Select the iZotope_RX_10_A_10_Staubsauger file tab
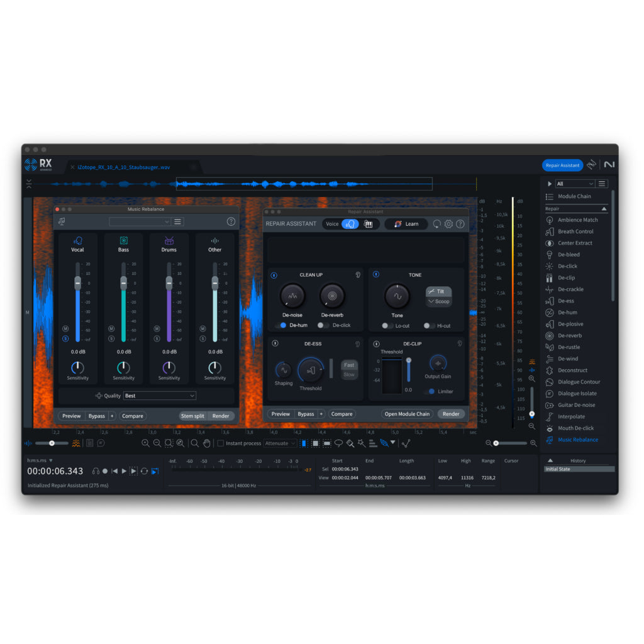Screen dimensions: 644x644 (x=125, y=167)
